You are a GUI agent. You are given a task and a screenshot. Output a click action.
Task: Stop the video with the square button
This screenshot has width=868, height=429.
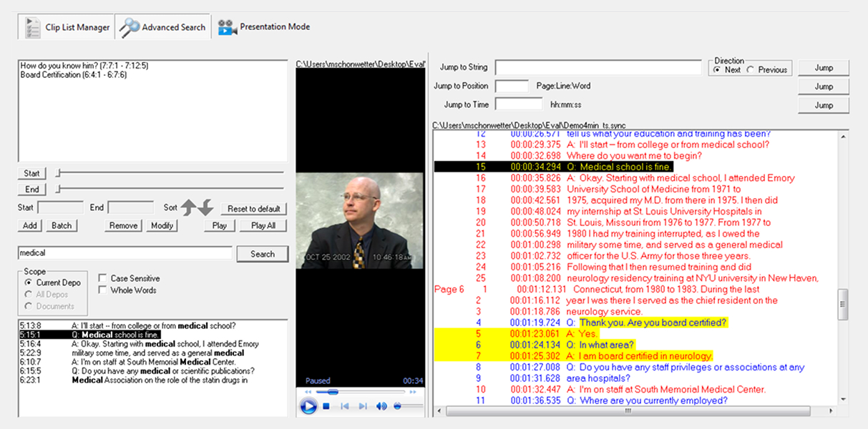(x=326, y=406)
